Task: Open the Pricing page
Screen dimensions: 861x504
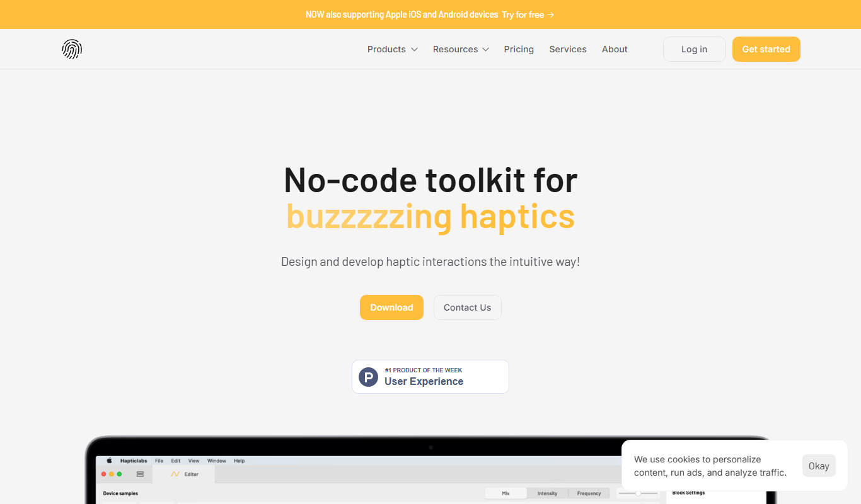Action: coord(519,49)
